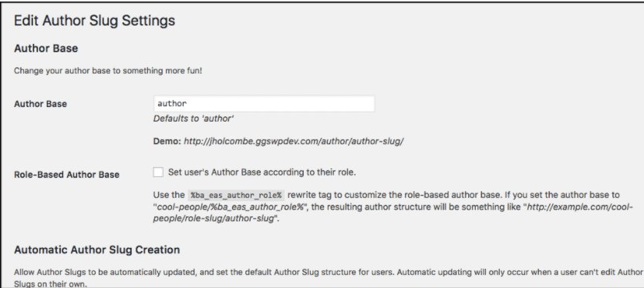Screen dimensions: 644x288
Task: Click the "Change your author base" description
Action: (108, 71)
